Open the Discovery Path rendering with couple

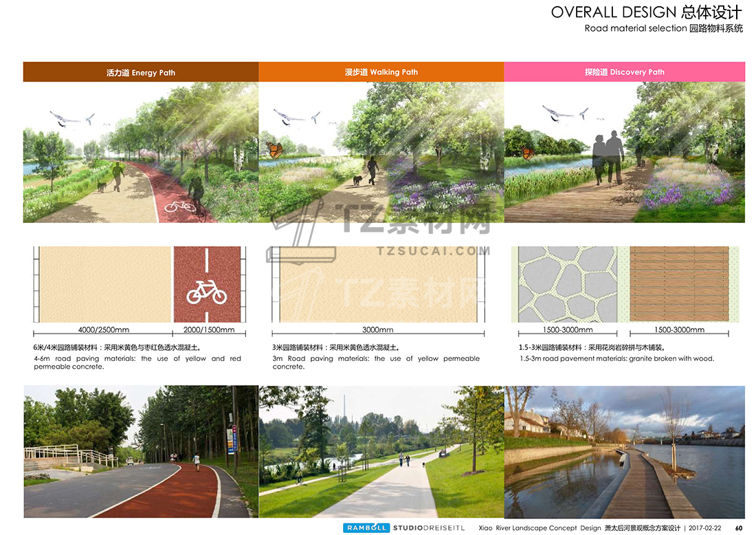(x=624, y=152)
